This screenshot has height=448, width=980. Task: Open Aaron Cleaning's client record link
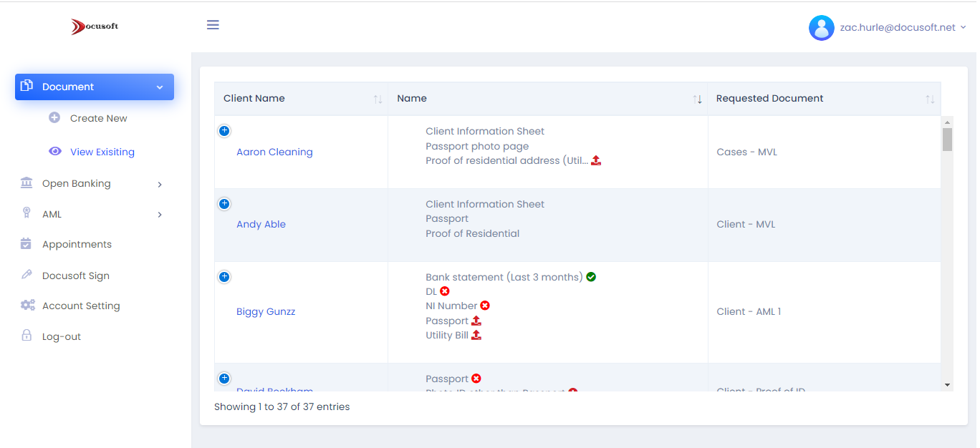pos(274,151)
